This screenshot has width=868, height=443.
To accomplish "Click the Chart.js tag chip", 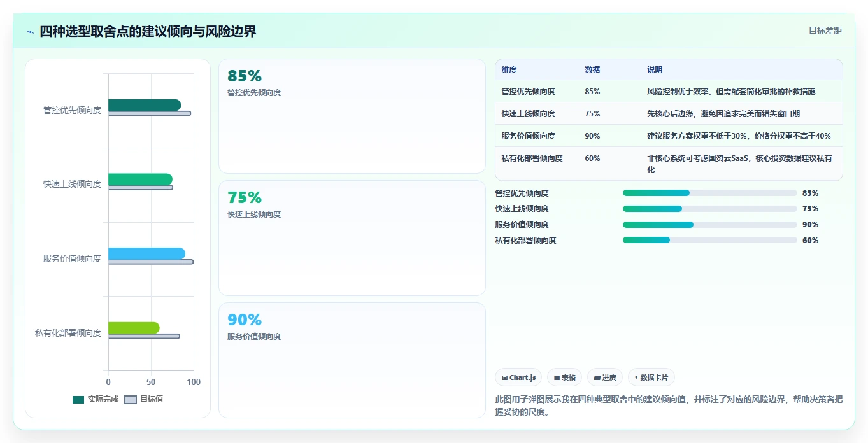I will [x=518, y=377].
